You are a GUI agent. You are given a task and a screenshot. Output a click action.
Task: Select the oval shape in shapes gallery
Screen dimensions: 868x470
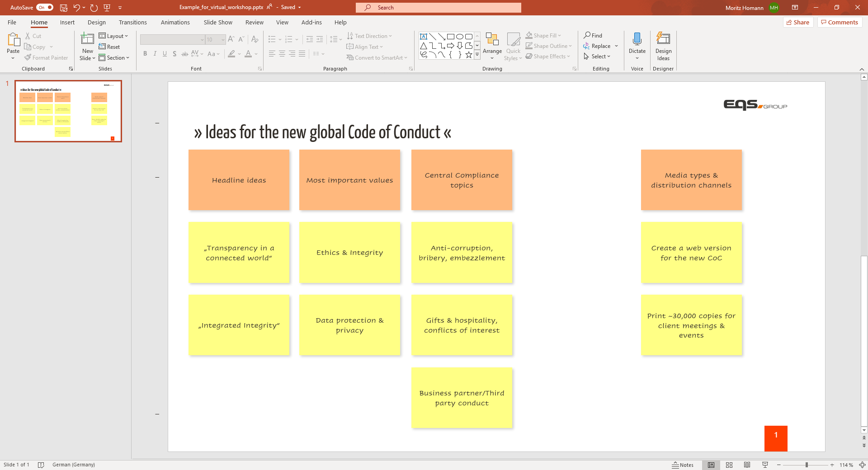click(460, 37)
